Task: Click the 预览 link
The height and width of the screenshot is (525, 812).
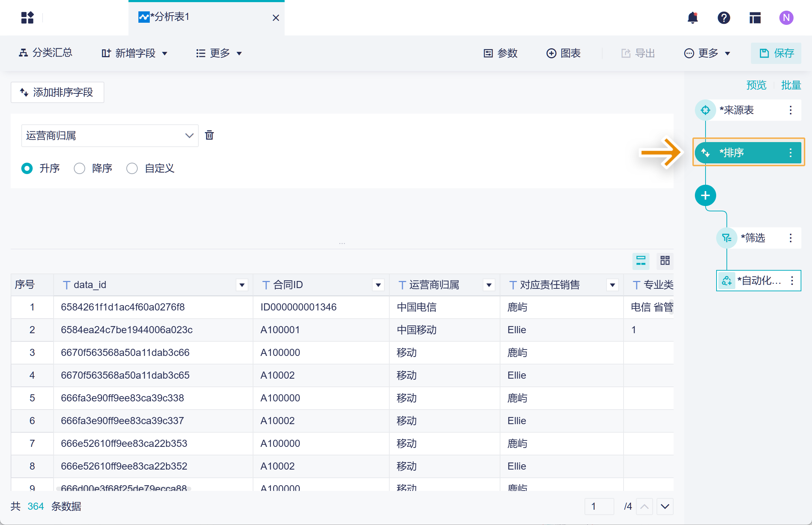Action: (x=756, y=85)
